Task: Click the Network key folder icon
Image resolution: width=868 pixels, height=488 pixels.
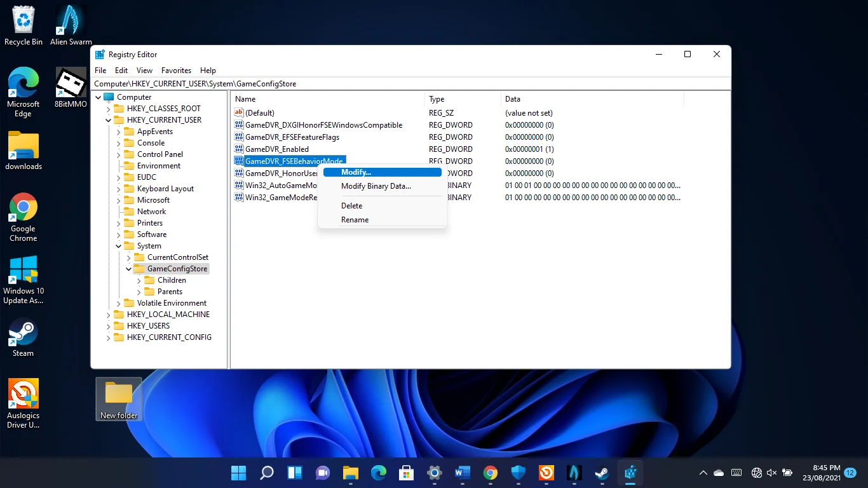Action: pos(129,212)
